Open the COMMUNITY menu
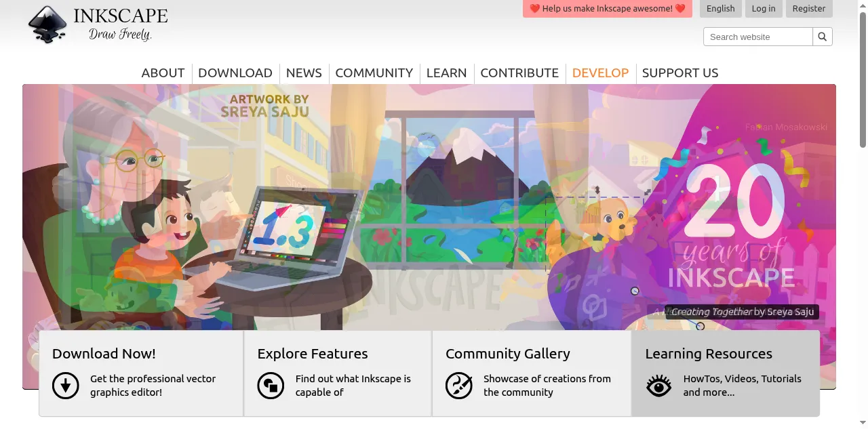The height and width of the screenshot is (429, 868). [374, 73]
